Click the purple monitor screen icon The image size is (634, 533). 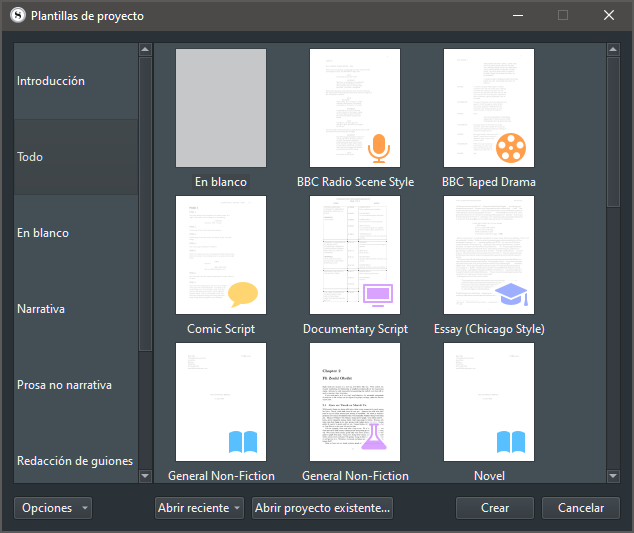coord(378,295)
